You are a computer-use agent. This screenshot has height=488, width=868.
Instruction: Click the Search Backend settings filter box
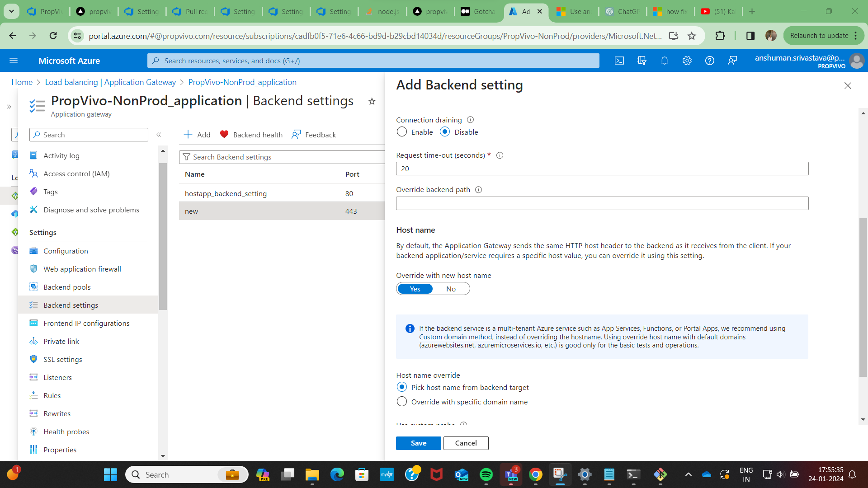pos(282,157)
